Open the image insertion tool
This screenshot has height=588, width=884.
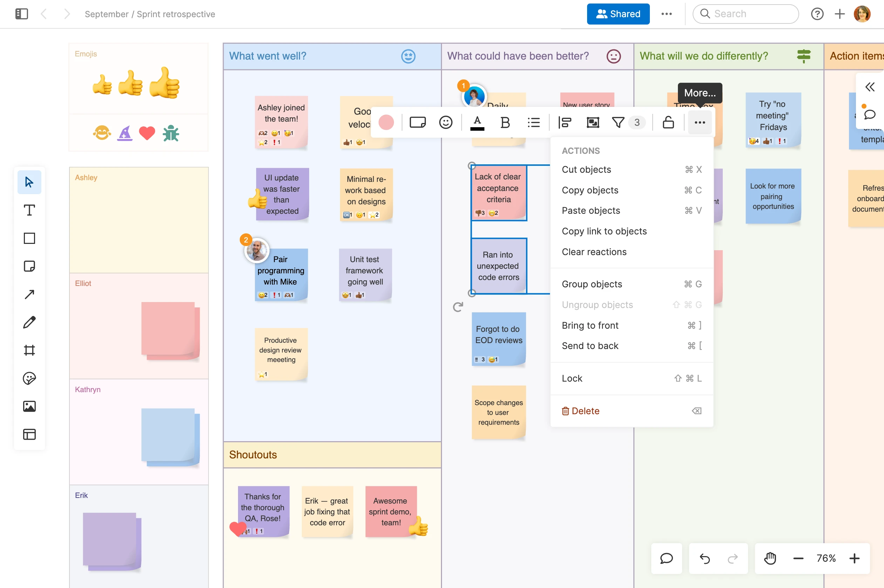pos(29,406)
